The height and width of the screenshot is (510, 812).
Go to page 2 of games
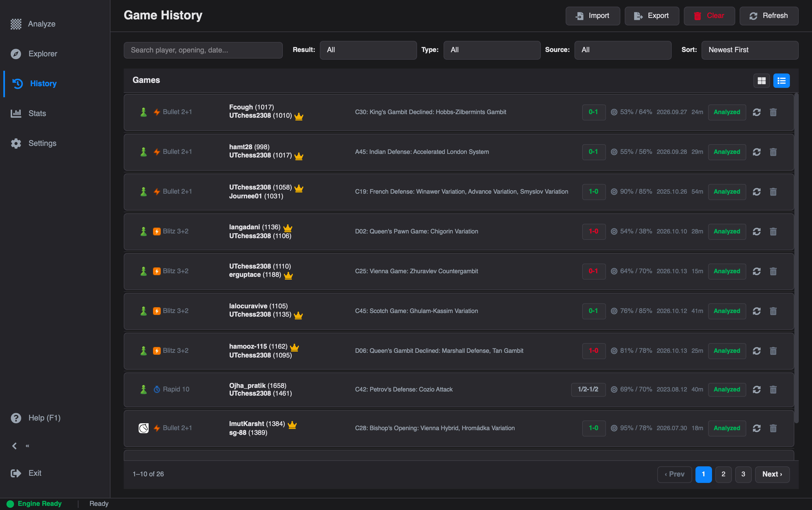tap(723, 474)
